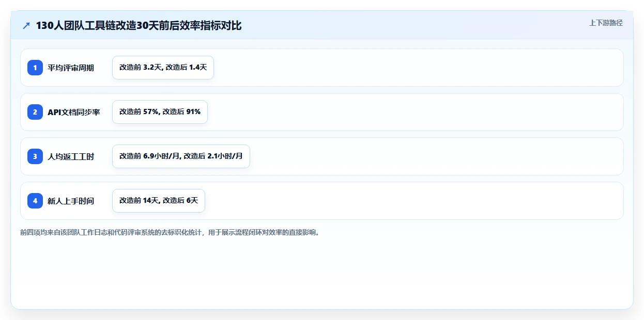Viewport: 644px width, 320px height.
Task: Click the chip 改造前 57%, 改造后 91%
Action: pos(160,112)
